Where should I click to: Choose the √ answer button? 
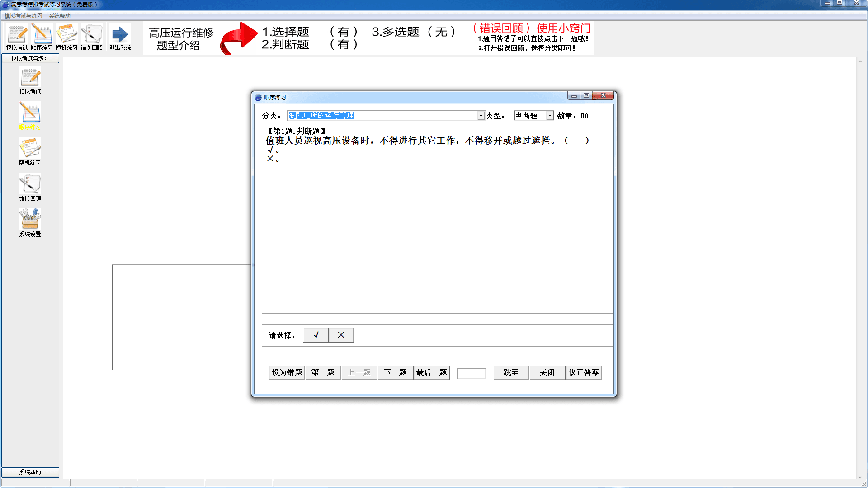click(x=316, y=335)
